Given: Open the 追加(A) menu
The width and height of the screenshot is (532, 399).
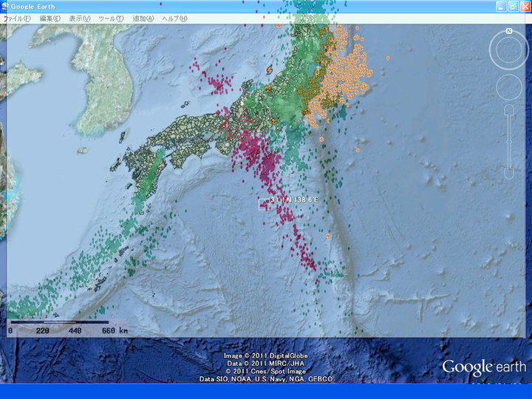Looking at the screenshot, I should pyautogui.click(x=143, y=18).
